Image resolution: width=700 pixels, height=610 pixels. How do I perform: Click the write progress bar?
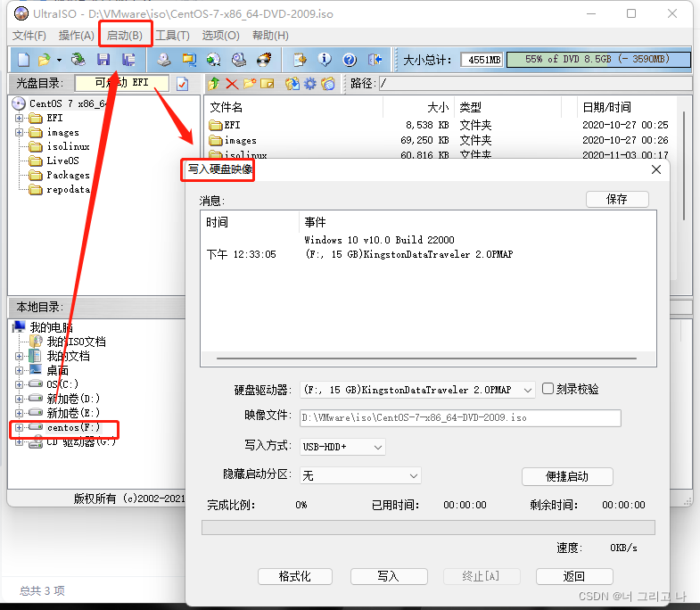pos(428,527)
